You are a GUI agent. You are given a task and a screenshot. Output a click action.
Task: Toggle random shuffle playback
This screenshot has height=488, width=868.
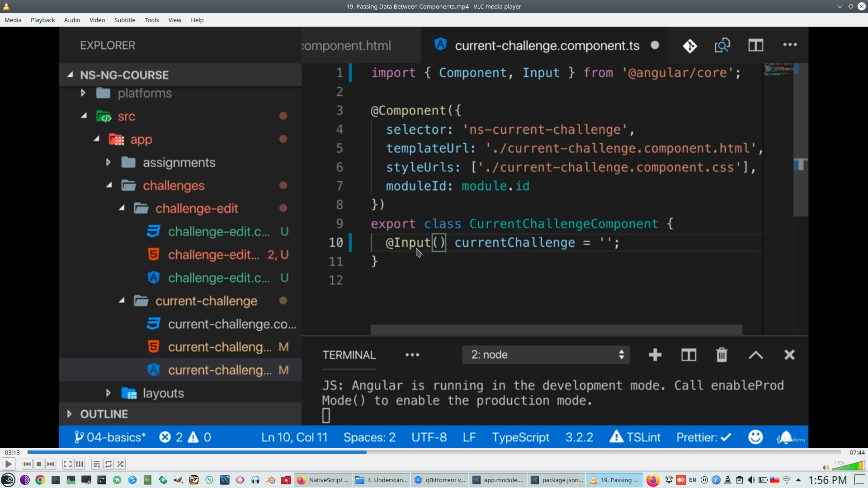tap(120, 464)
